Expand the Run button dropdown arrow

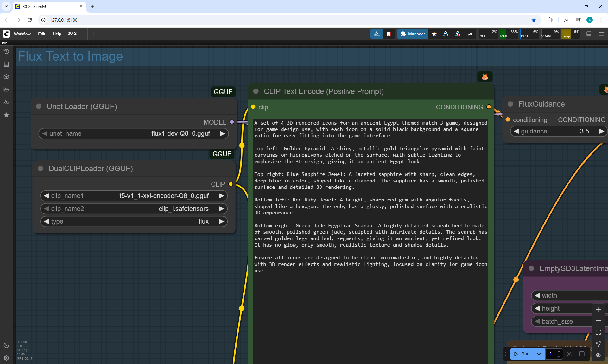click(x=539, y=354)
